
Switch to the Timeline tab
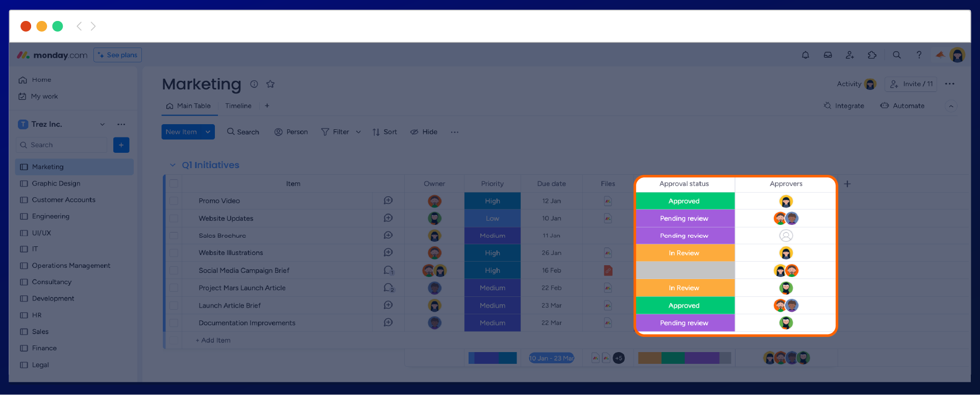[x=238, y=106]
